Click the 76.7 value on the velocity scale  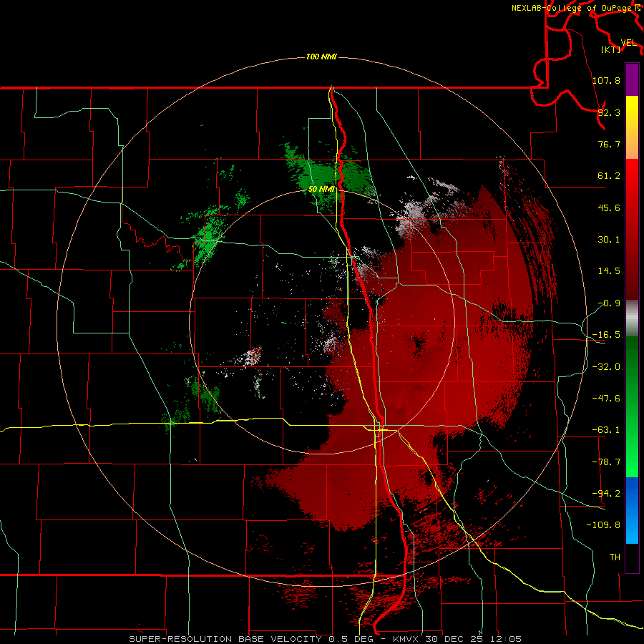coord(609,144)
